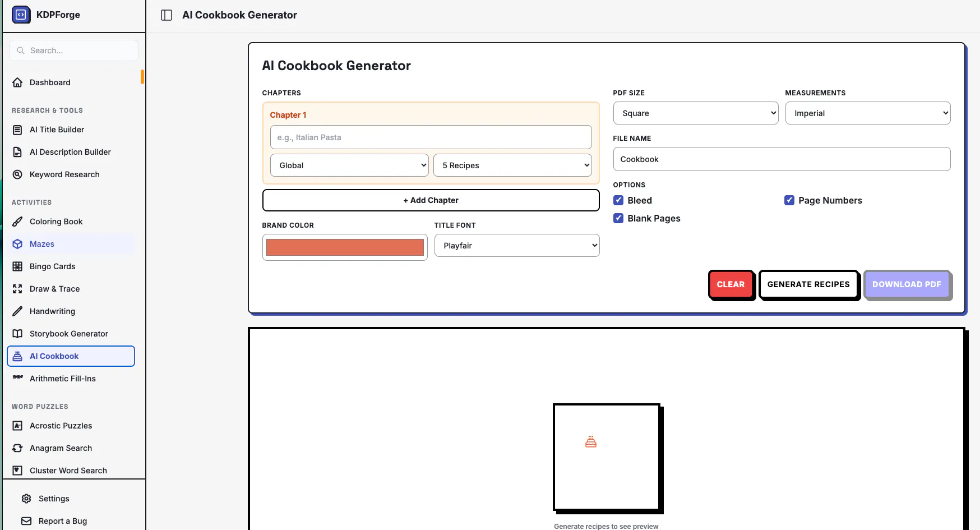Click the "AI Cookbook Generator" header title
This screenshot has height=530, width=980.
[x=239, y=15]
